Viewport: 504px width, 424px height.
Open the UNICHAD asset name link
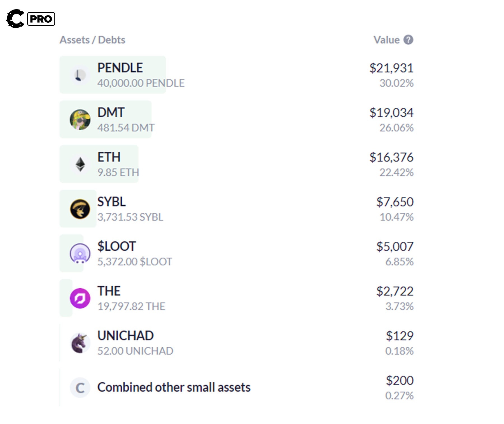point(125,336)
